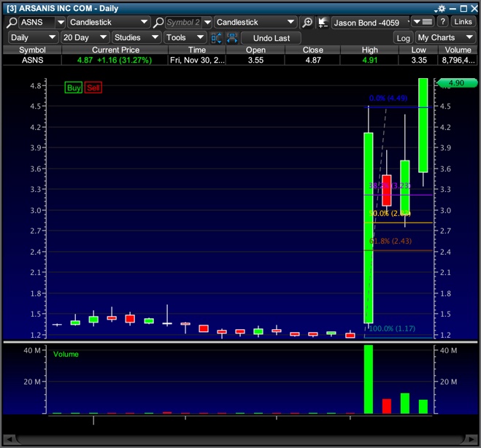Click the High column header
This screenshot has width=481, height=448.
(369, 50)
